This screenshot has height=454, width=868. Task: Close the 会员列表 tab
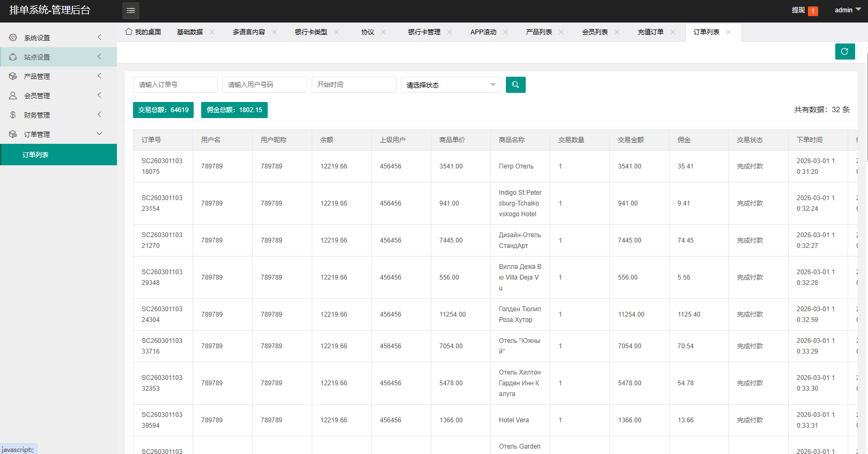click(617, 32)
